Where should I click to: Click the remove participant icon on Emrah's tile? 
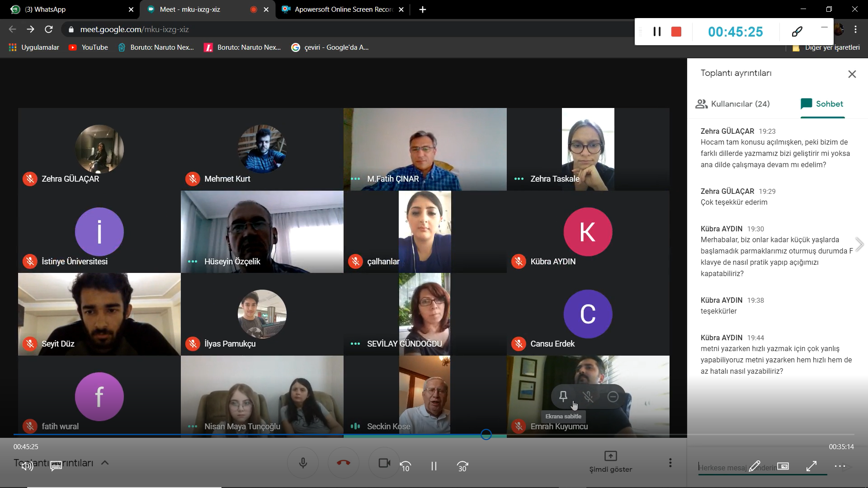613,396
